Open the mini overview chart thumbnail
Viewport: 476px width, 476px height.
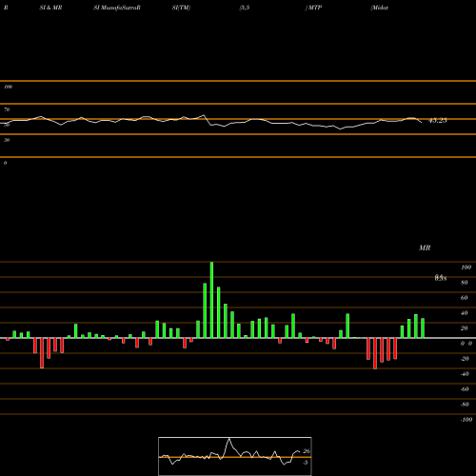coord(235,456)
